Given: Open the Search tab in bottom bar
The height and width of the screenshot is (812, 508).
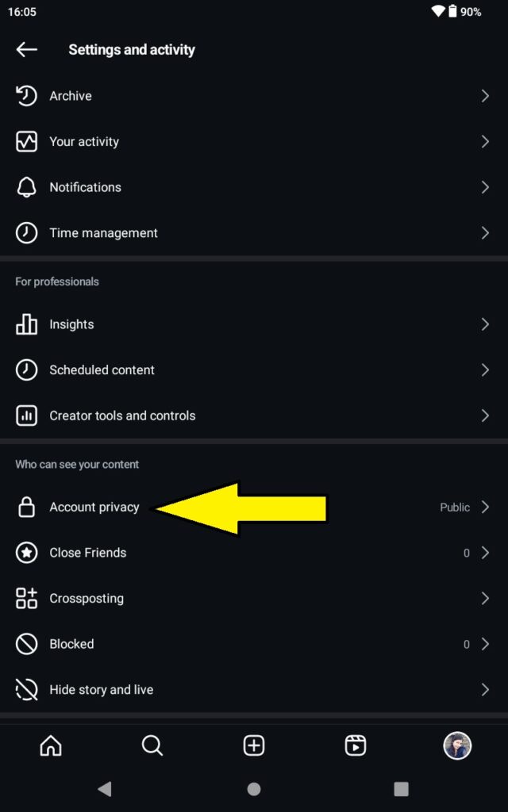Looking at the screenshot, I should [152, 745].
